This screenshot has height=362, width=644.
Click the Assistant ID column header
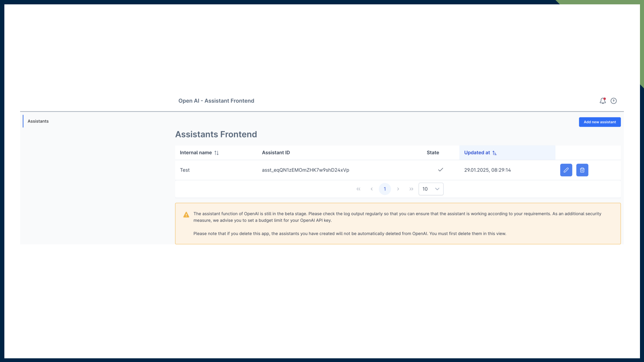(276, 153)
